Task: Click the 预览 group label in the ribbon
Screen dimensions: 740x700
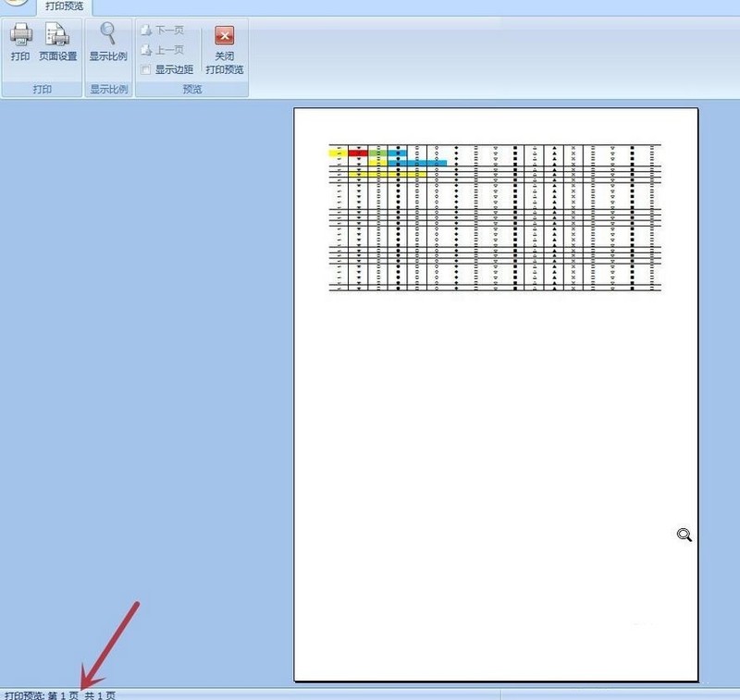Action: (x=192, y=89)
